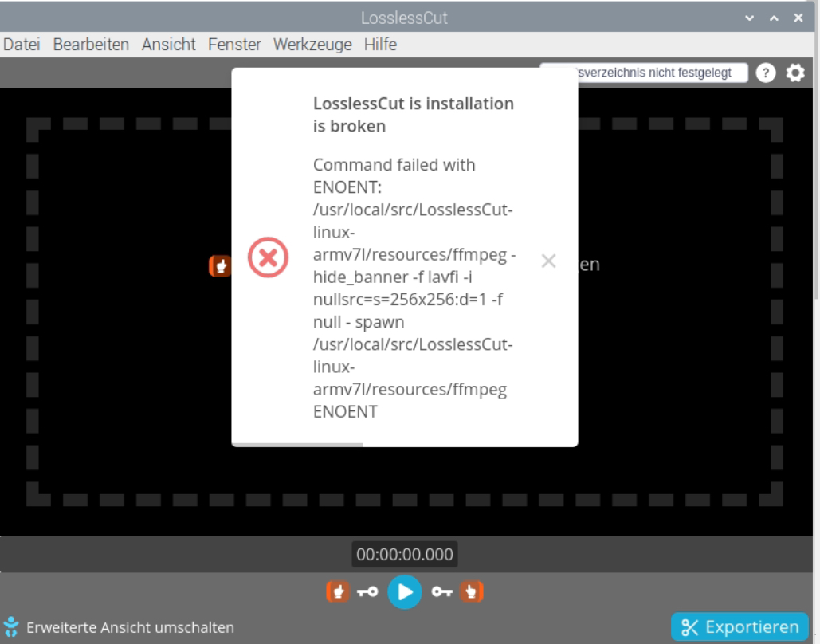Select the jump-to-start hand icon
This screenshot has height=644, width=820.
point(337,592)
